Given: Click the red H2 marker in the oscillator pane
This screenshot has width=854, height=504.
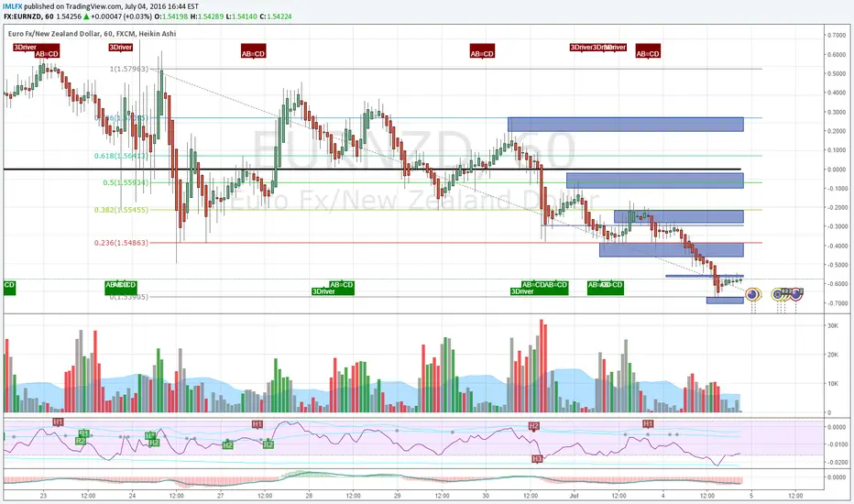Looking at the screenshot, I should click(533, 426).
